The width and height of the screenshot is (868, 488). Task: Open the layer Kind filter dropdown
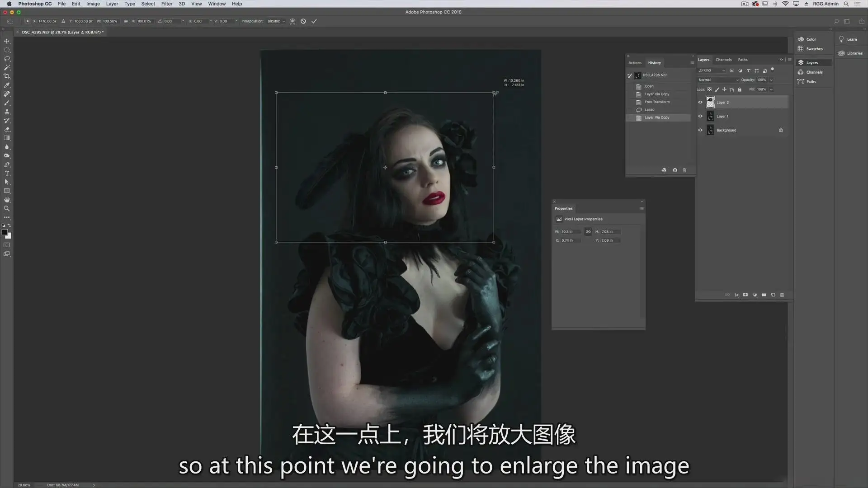coord(712,70)
